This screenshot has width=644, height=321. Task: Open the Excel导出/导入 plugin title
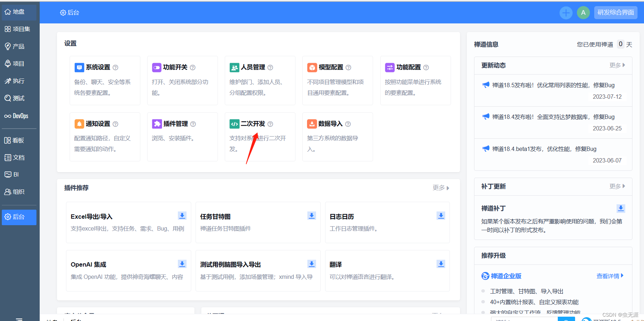click(92, 217)
